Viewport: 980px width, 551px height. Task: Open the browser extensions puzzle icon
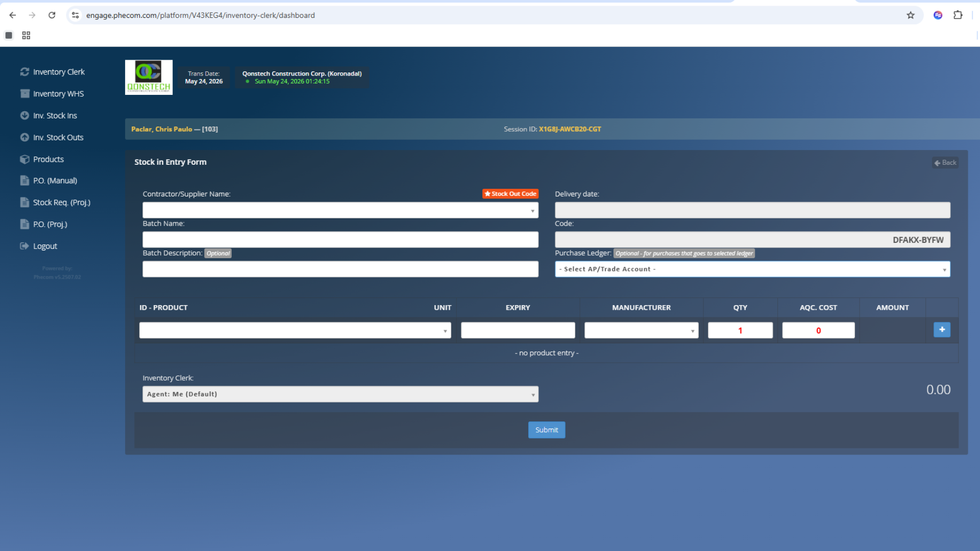958,15
